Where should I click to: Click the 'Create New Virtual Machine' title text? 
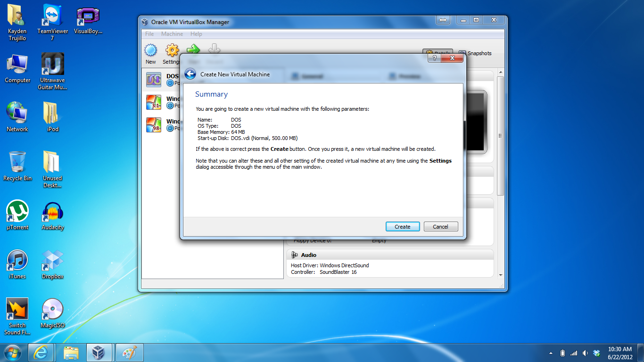coord(235,74)
